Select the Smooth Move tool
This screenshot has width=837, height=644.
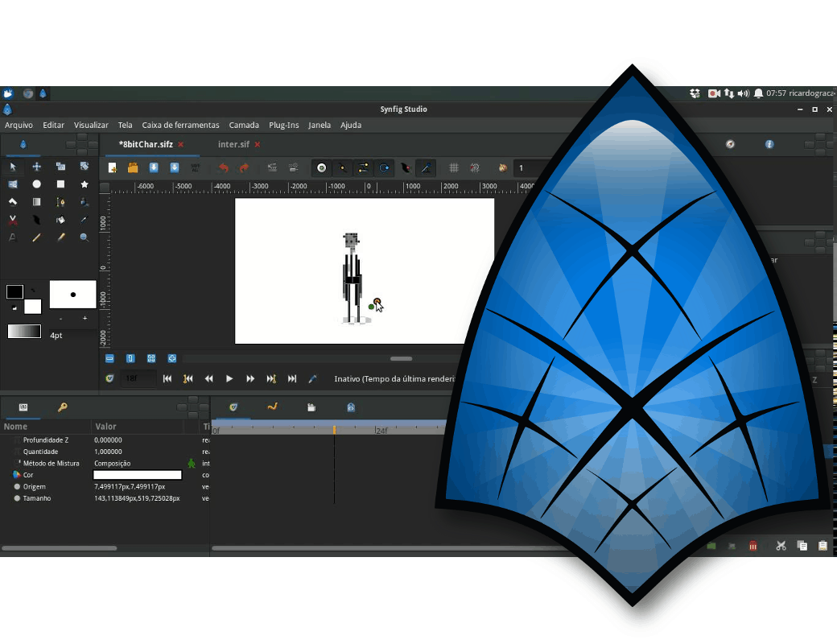click(37, 167)
